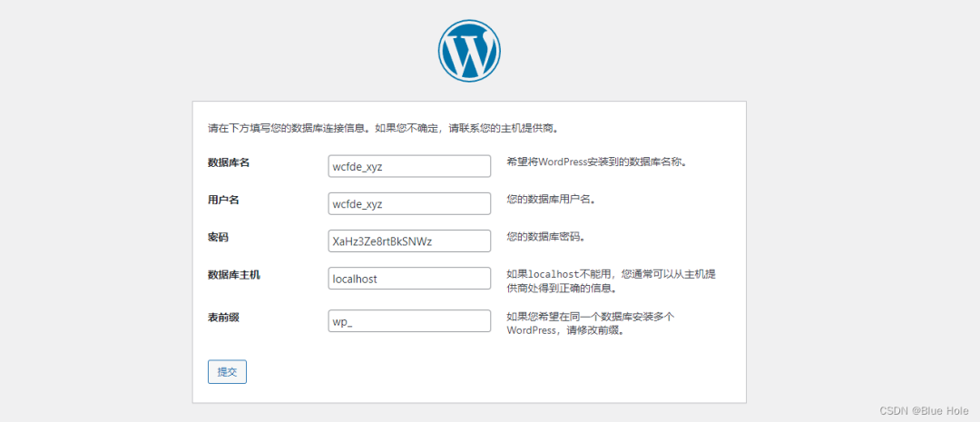Click the 表前缀 field containing wp_
980x422 pixels.
(x=408, y=321)
